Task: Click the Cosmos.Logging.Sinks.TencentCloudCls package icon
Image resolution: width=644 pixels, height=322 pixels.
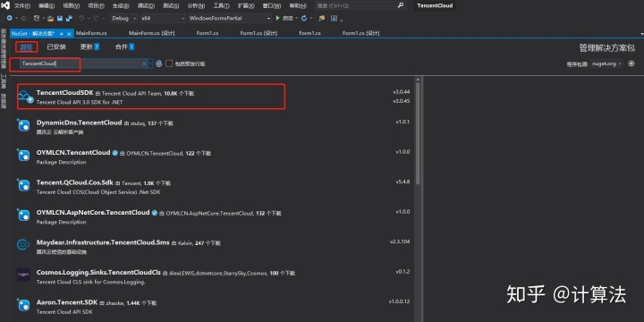Action: [x=23, y=275]
